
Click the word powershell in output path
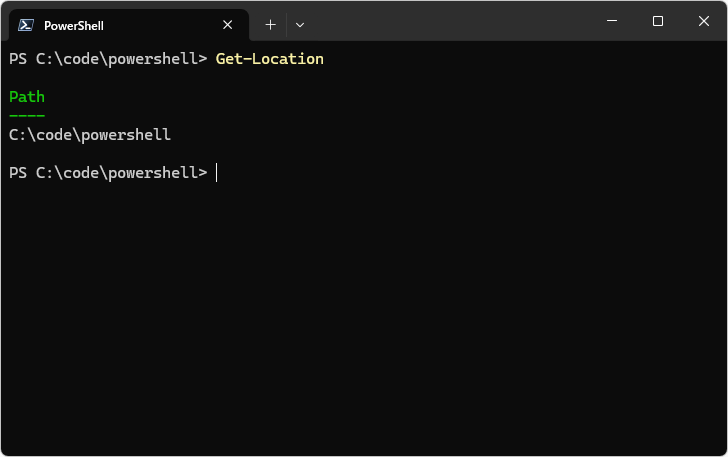[x=126, y=135]
